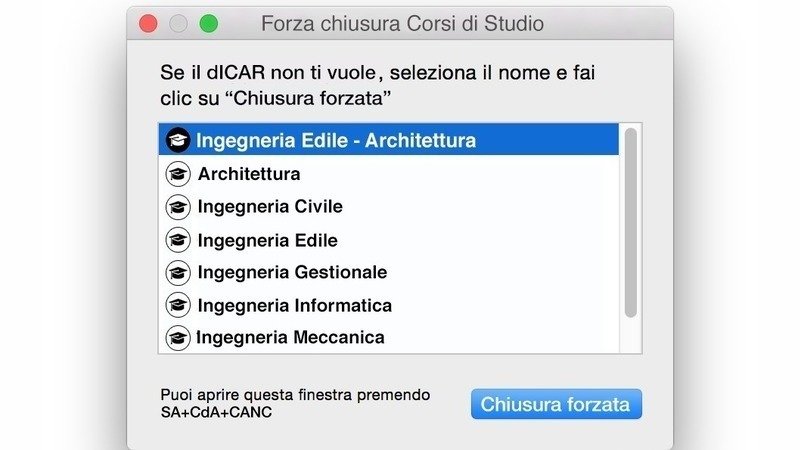Screen dimensions: 800x450
Task: Click the graduation cap icon beside Ingegneria Civile
Action: point(178,207)
